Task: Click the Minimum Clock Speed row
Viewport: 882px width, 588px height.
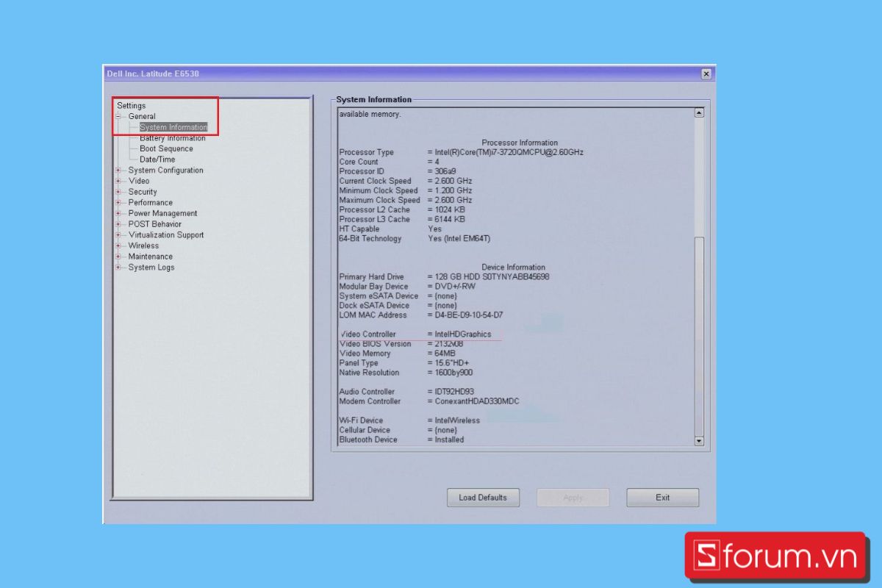Action: [x=406, y=190]
